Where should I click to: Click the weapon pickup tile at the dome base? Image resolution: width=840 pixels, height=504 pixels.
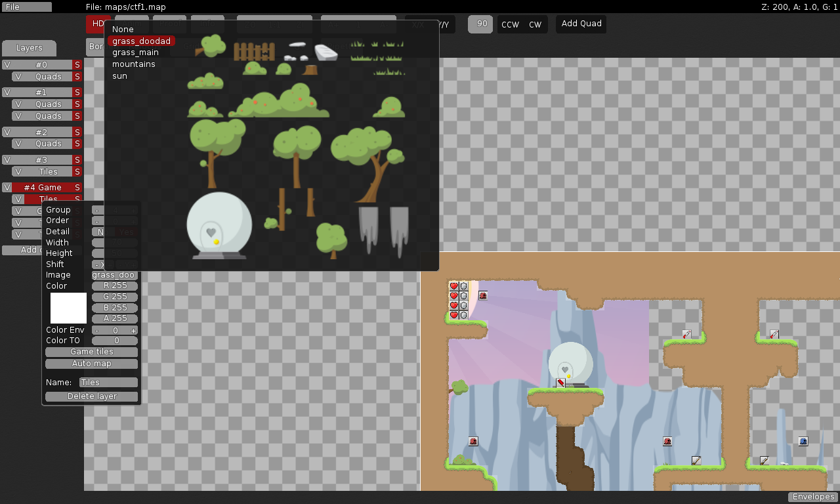561,383
